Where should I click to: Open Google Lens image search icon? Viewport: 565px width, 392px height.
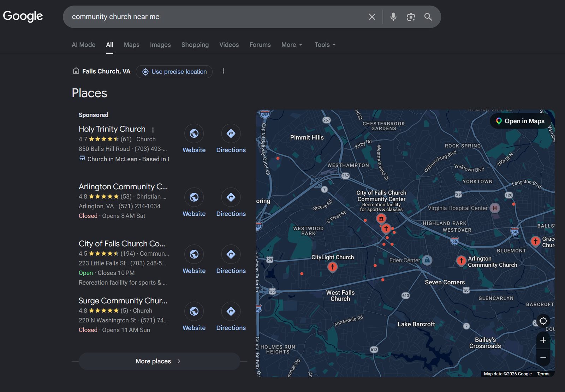tap(411, 17)
